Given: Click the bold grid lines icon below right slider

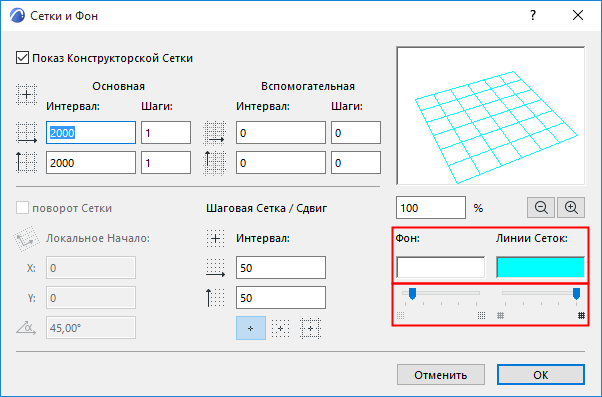Looking at the screenshot, I should 582,316.
